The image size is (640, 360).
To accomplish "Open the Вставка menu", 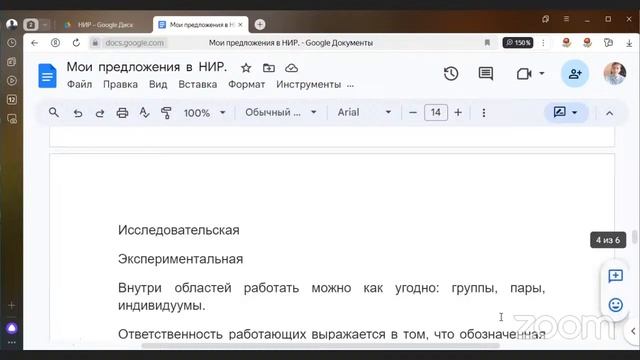I will [198, 84].
